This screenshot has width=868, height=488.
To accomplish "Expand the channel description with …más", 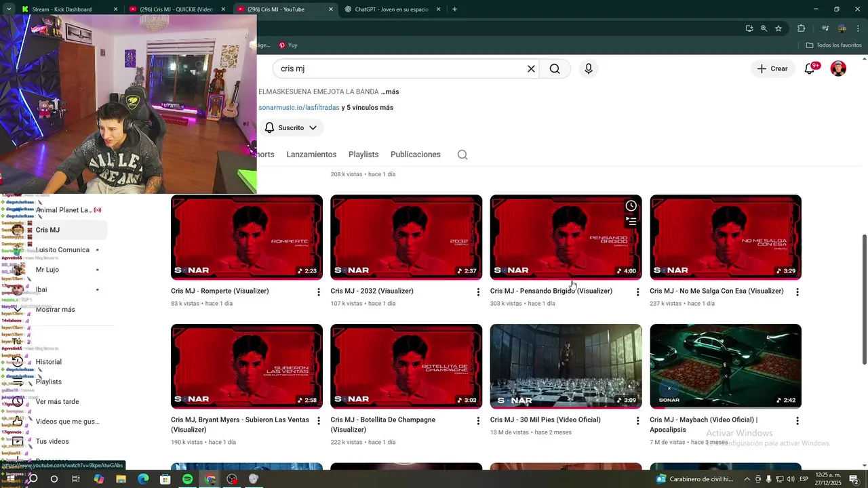I will coord(390,91).
